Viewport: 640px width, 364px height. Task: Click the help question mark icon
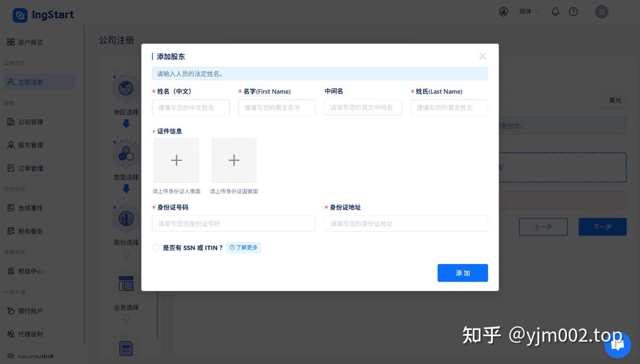tap(574, 12)
